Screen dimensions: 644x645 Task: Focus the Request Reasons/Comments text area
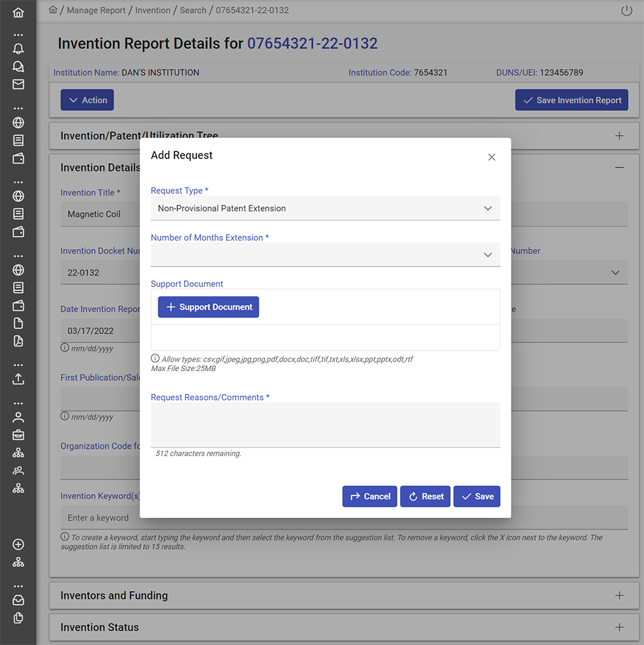click(325, 425)
